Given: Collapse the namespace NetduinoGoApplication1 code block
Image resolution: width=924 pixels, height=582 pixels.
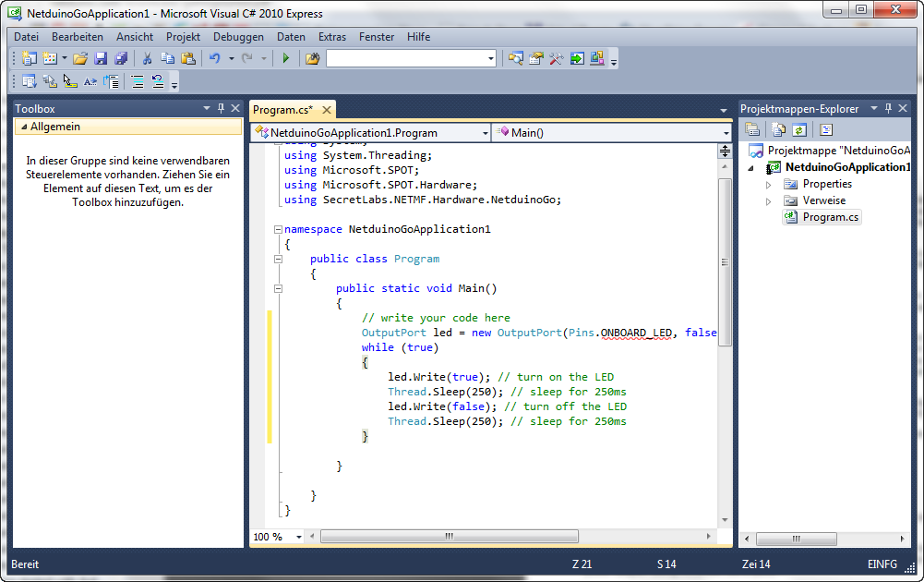Looking at the screenshot, I should pyautogui.click(x=278, y=229).
